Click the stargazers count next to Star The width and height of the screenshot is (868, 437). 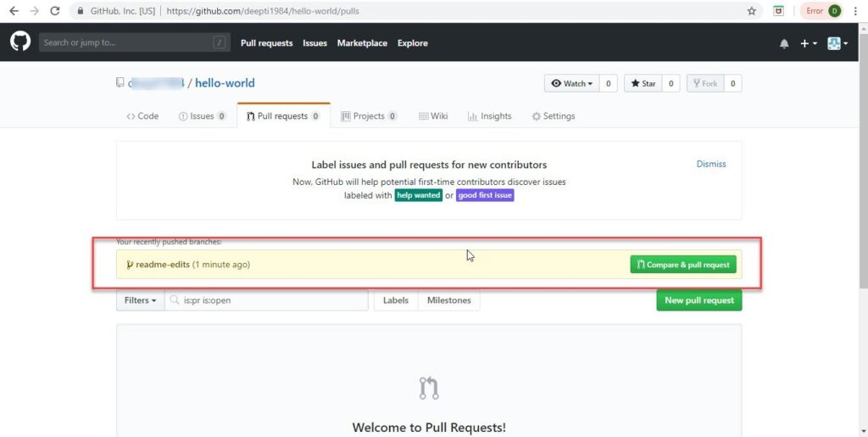click(x=670, y=84)
